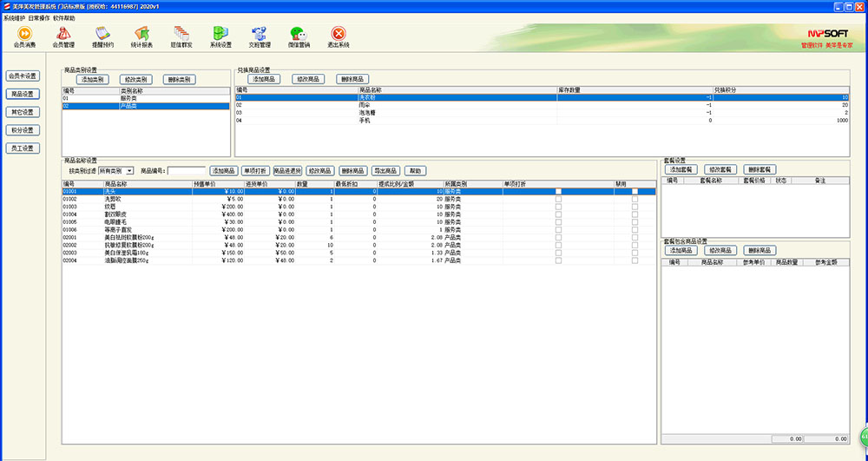Tick the 禁用 checkbox for 洗头 row
This screenshot has height=461, width=868.
(635, 191)
